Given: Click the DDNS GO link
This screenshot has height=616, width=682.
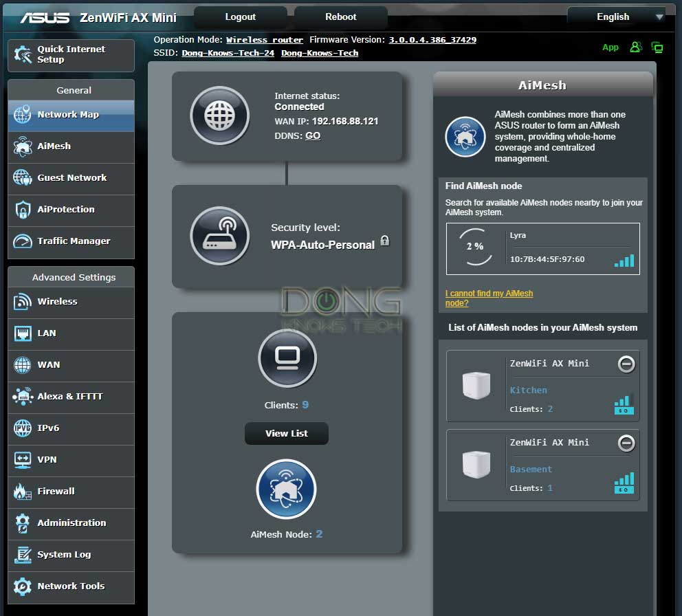Looking at the screenshot, I should point(313,135).
